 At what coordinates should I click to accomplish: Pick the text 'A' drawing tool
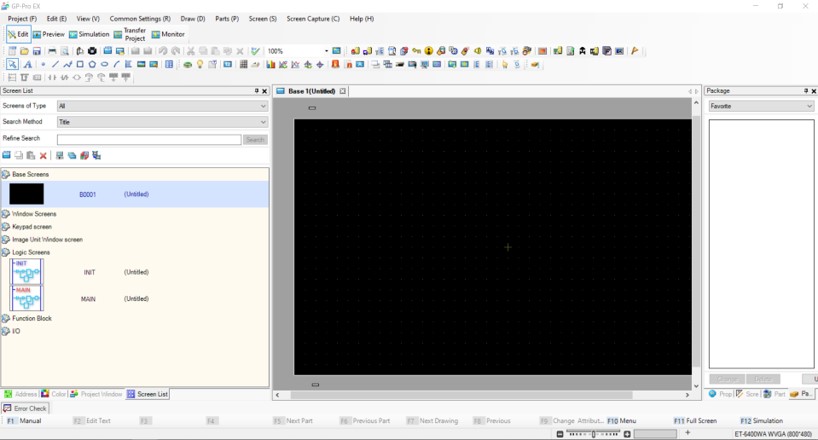coord(28,64)
